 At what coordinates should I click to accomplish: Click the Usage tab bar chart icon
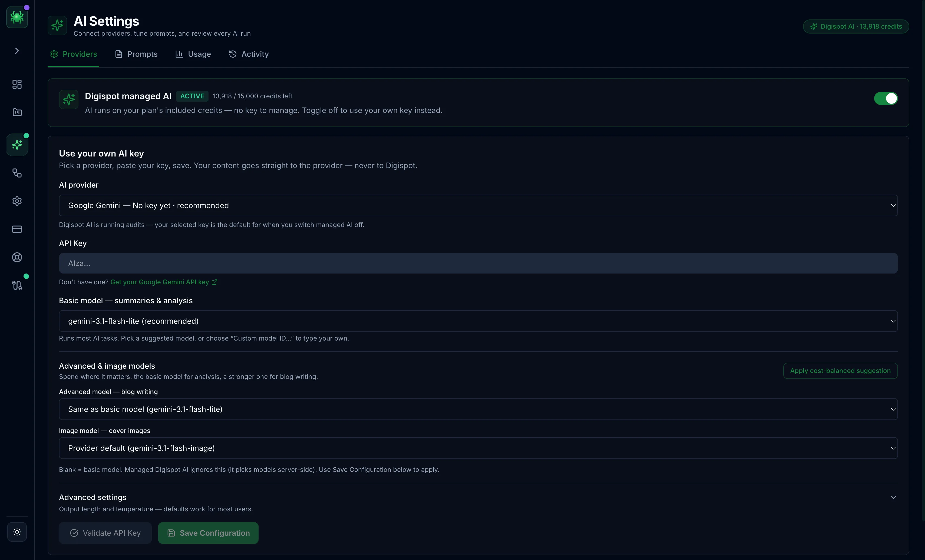point(179,54)
